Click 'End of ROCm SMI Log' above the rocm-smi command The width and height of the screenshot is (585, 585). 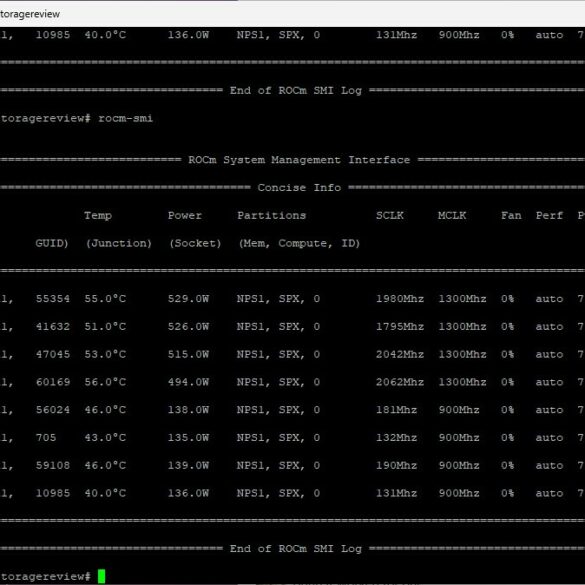(x=296, y=91)
